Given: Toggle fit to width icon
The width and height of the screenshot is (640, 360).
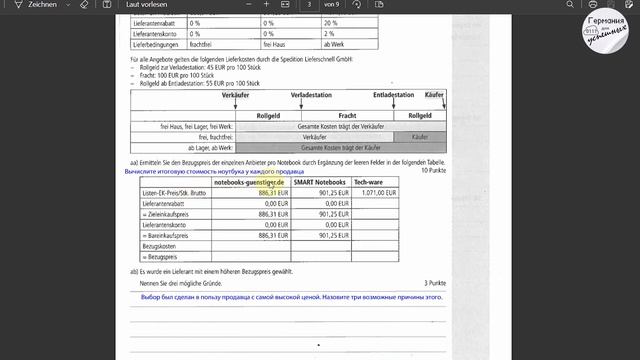Looking at the screenshot, I should 285,4.
